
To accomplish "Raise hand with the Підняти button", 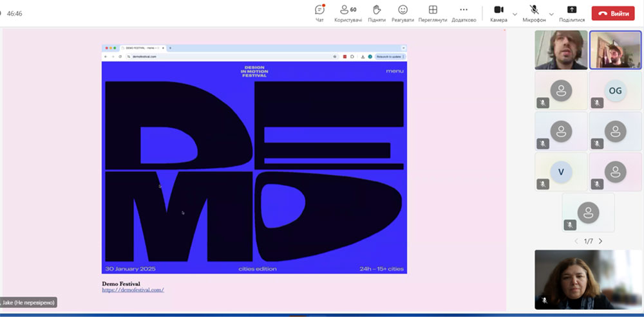I will click(377, 14).
